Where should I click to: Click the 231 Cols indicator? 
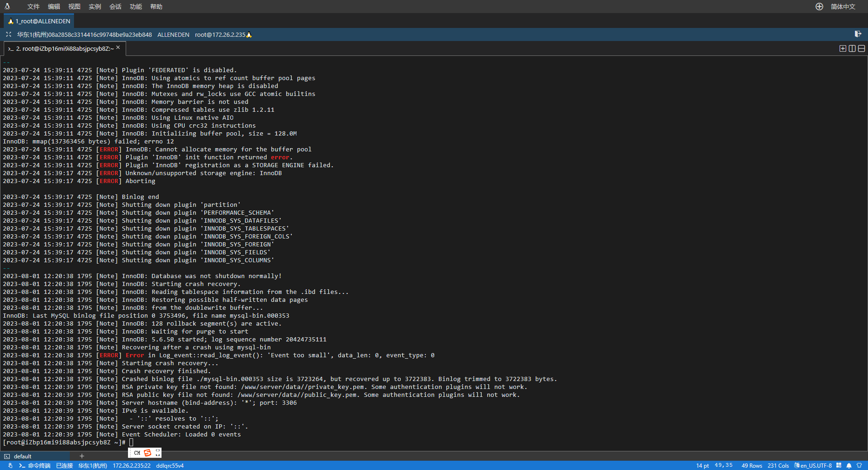pyautogui.click(x=778, y=465)
